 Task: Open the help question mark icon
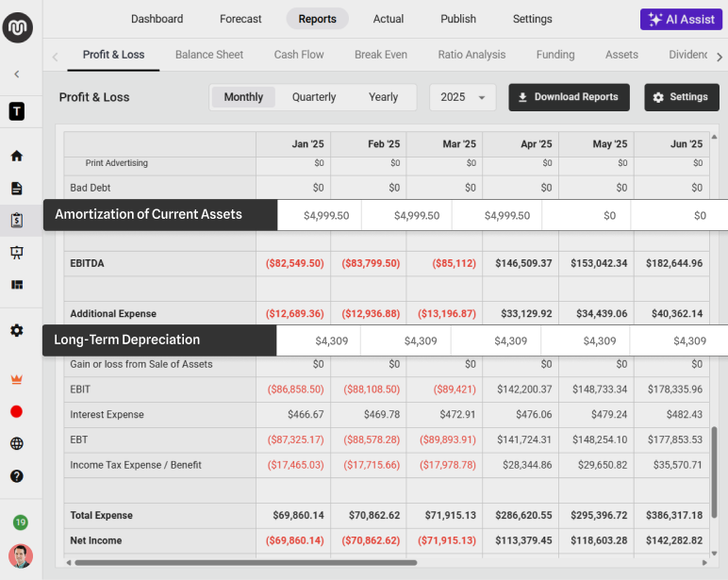17,475
